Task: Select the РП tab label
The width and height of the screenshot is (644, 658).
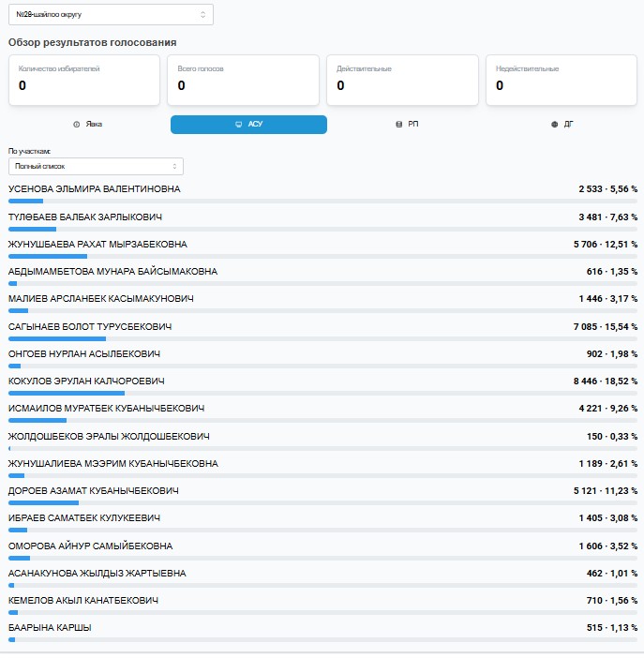Action: pos(413,125)
